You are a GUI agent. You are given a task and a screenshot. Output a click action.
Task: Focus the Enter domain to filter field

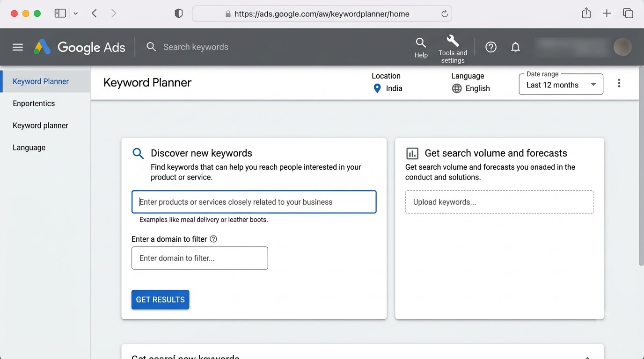click(200, 258)
